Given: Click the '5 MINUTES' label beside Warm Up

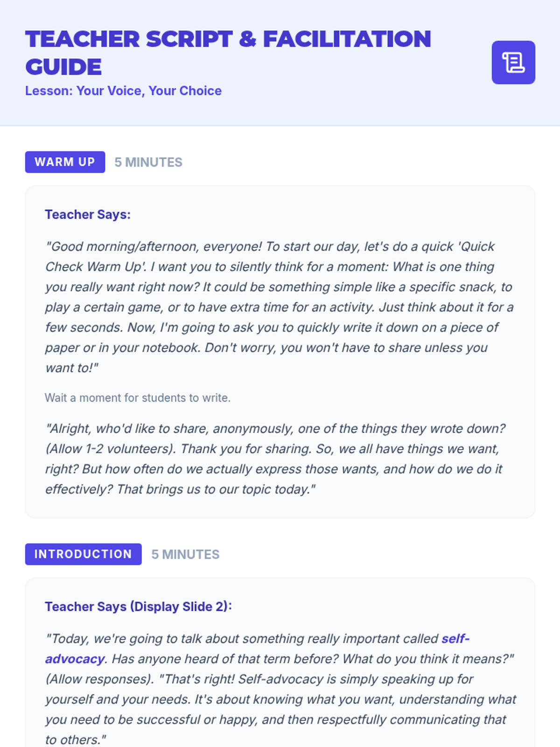Looking at the screenshot, I should (148, 162).
